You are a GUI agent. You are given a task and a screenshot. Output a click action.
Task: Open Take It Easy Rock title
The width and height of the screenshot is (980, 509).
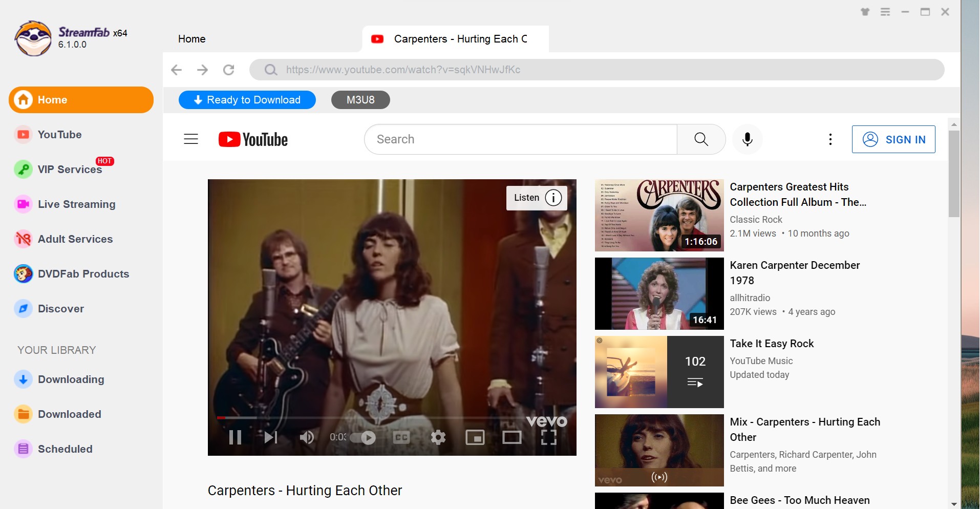(772, 344)
